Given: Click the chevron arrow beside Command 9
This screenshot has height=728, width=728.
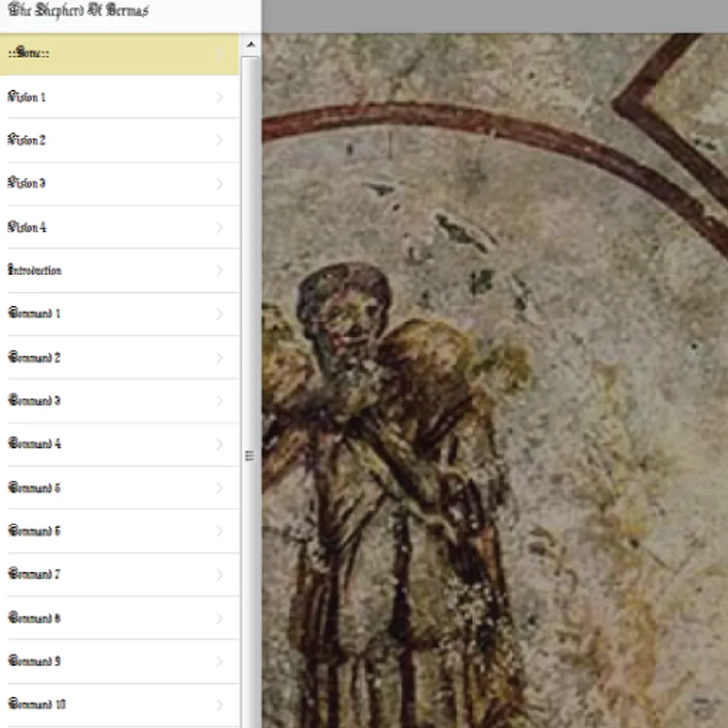Looking at the screenshot, I should tap(219, 661).
